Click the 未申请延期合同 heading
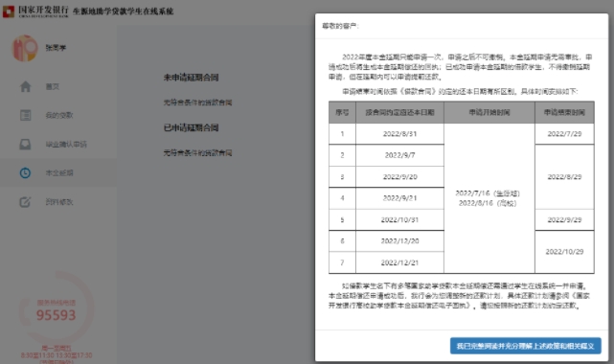The image size is (614, 364). (191, 78)
